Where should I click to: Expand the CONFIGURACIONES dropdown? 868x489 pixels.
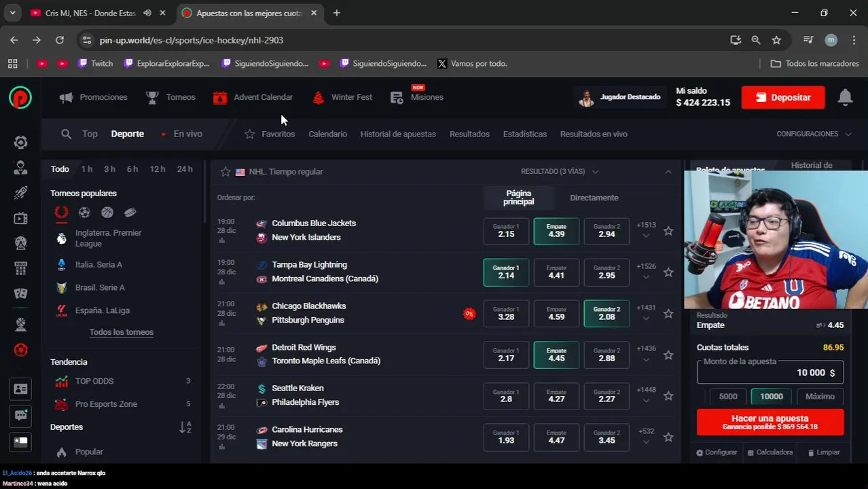click(x=814, y=134)
